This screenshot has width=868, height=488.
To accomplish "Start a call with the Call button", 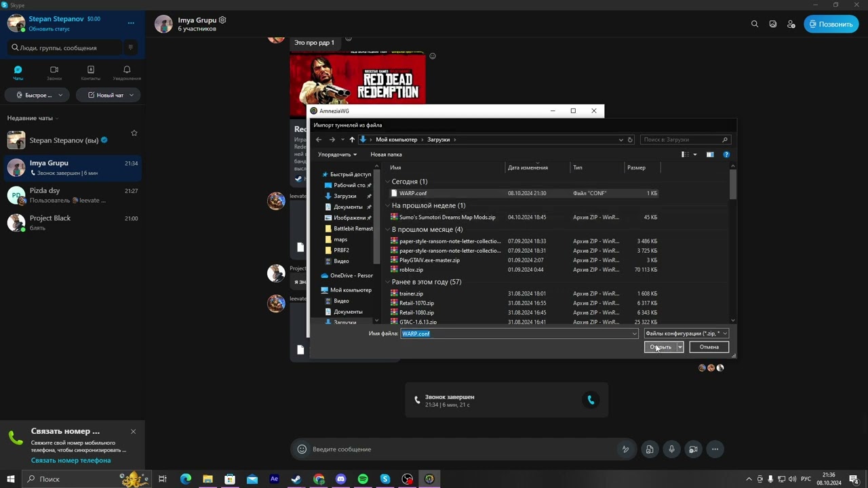I will pos(831,24).
